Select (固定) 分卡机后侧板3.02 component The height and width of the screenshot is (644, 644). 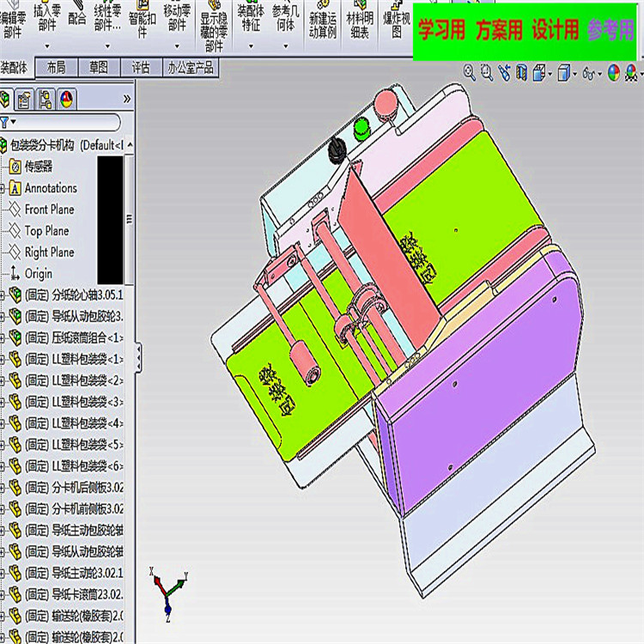[x=66, y=488]
